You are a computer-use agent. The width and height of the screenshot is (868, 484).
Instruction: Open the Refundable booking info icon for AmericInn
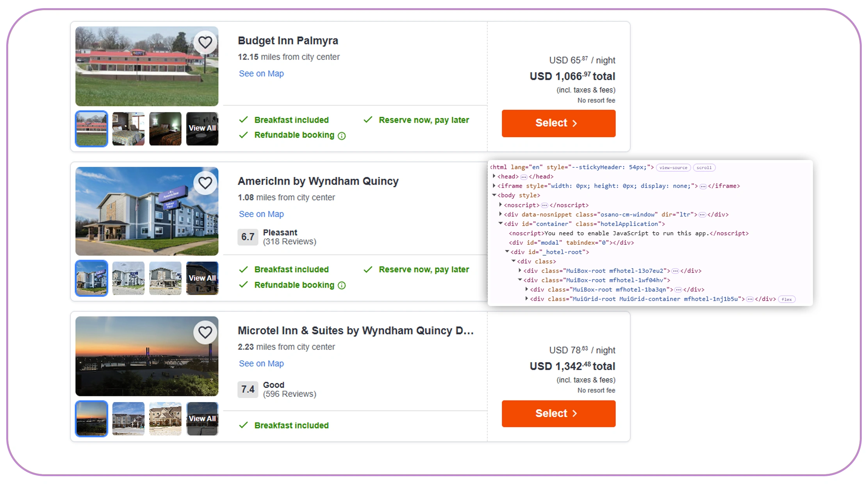tap(342, 285)
